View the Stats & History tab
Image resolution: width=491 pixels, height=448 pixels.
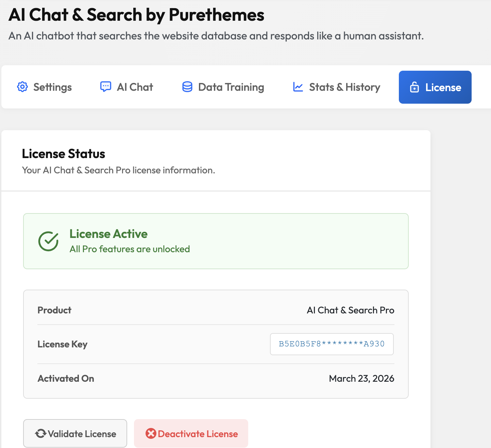click(337, 87)
